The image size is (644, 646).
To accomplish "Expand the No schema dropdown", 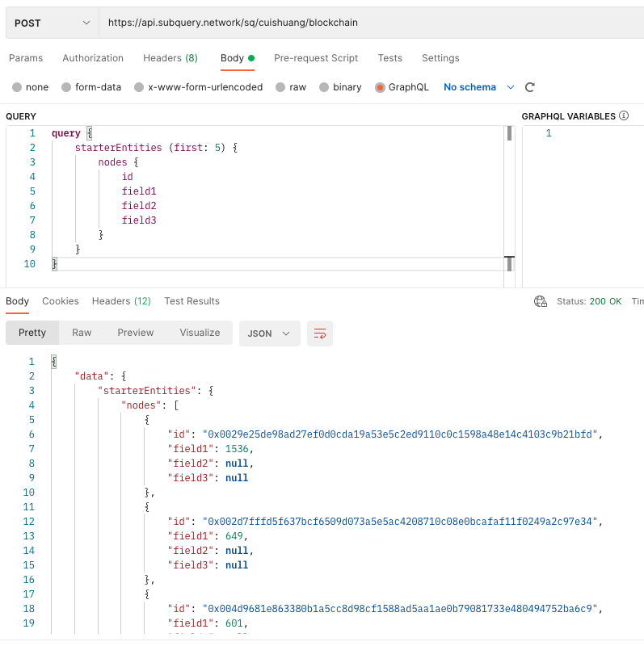I will (x=480, y=87).
